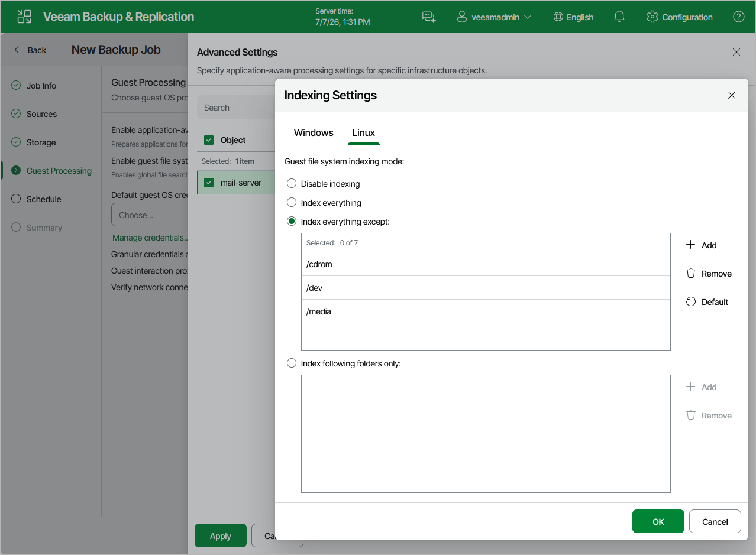Confirm Indexing Settings with OK

click(658, 521)
